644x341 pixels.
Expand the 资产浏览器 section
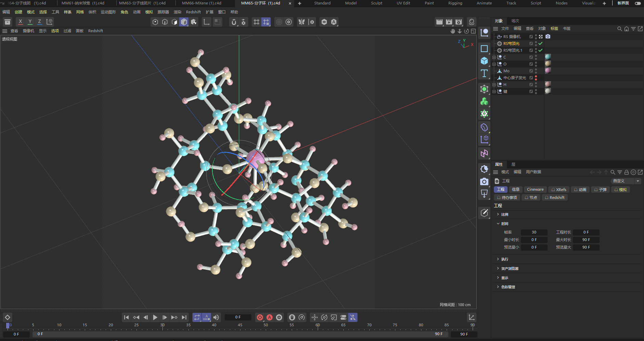coord(498,268)
